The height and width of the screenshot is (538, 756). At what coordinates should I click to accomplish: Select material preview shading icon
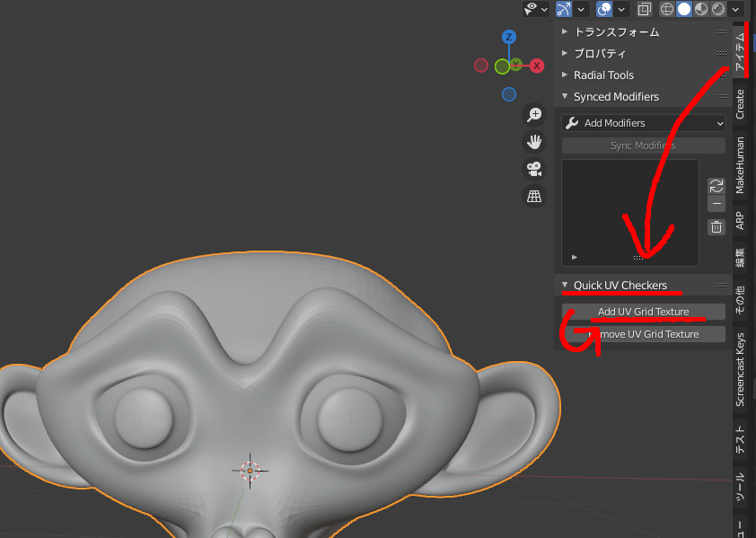coord(700,9)
